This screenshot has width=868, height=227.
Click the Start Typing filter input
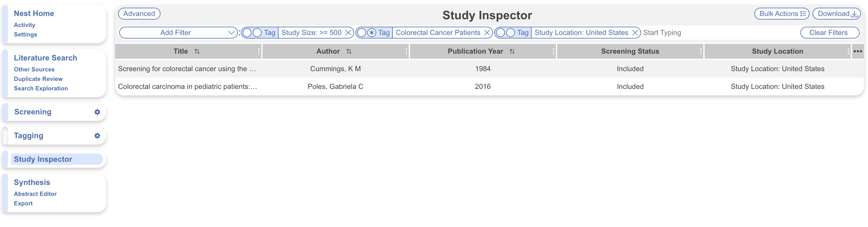[708, 33]
